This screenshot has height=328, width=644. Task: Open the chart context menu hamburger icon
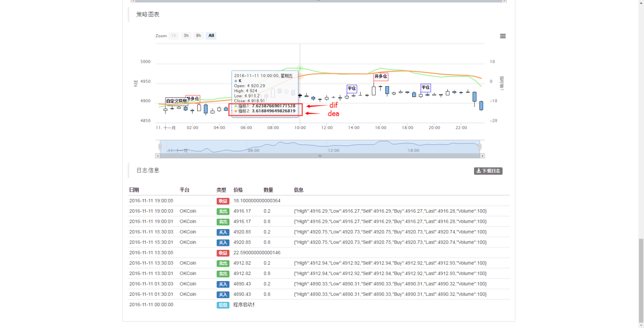point(503,36)
